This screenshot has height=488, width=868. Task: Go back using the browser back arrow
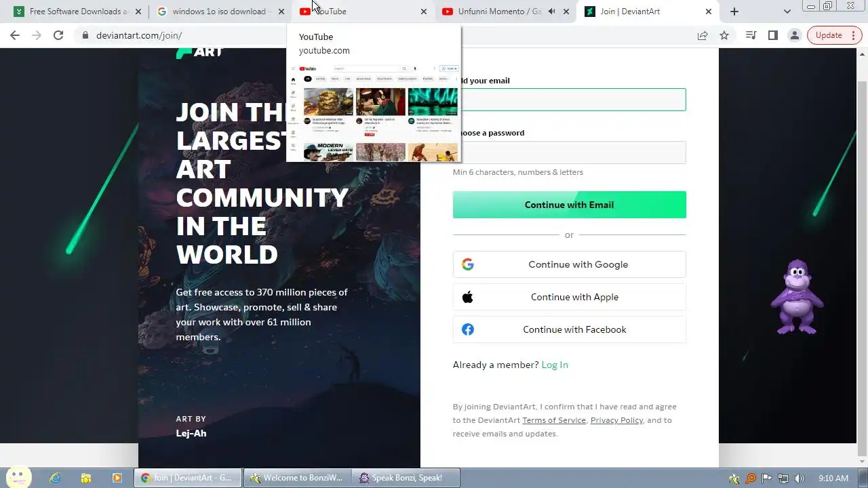pos(15,35)
